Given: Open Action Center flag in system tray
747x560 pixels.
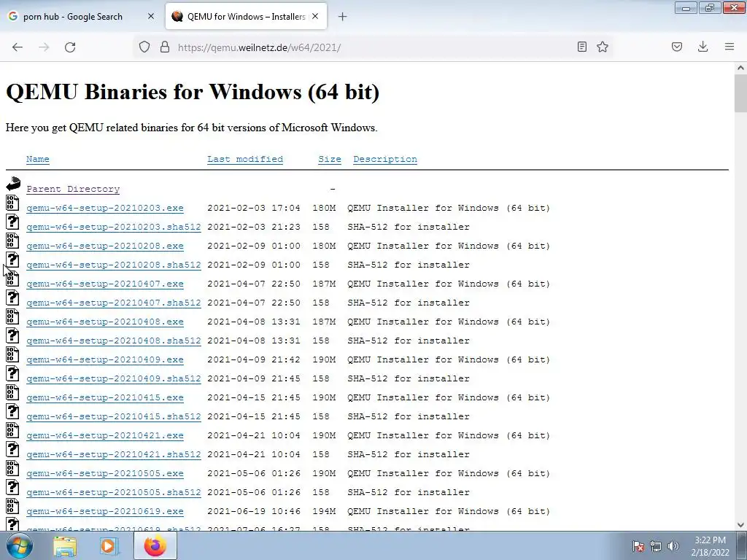Looking at the screenshot, I should pos(638,546).
